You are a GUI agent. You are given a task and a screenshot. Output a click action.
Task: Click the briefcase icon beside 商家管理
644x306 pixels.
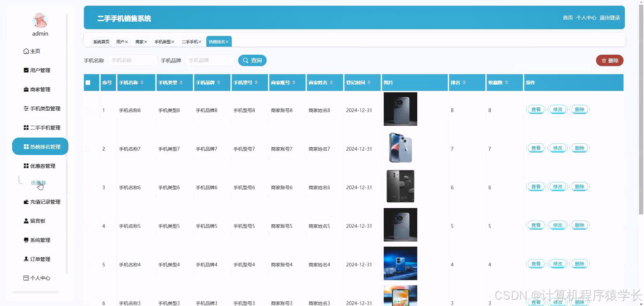(26, 89)
